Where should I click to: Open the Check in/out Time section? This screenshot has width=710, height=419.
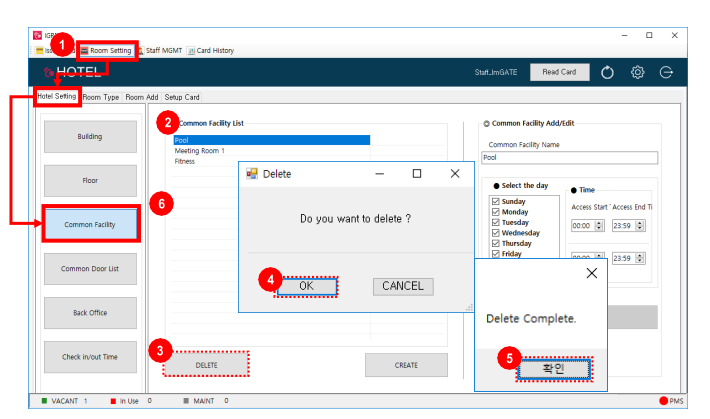pyautogui.click(x=90, y=356)
